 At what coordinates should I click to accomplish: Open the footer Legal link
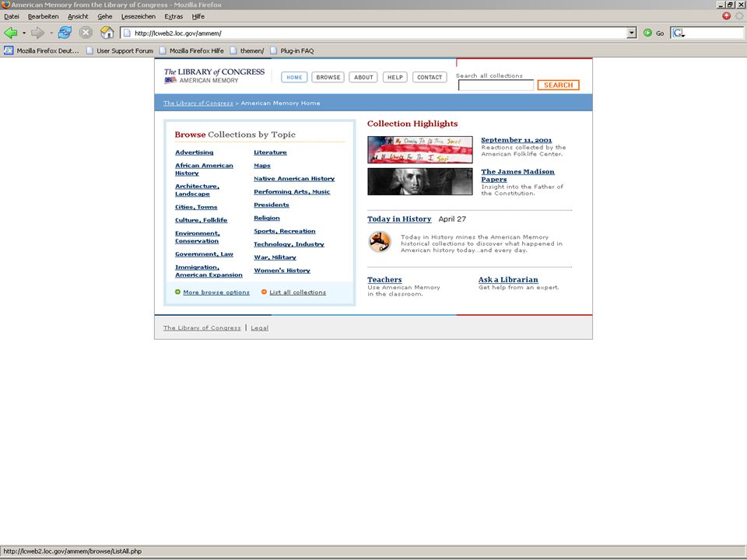click(x=260, y=327)
